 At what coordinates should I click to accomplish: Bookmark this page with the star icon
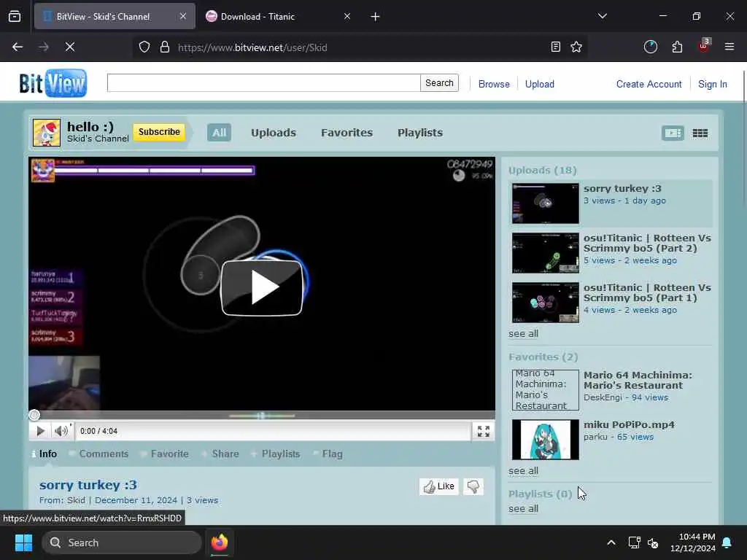(x=576, y=47)
